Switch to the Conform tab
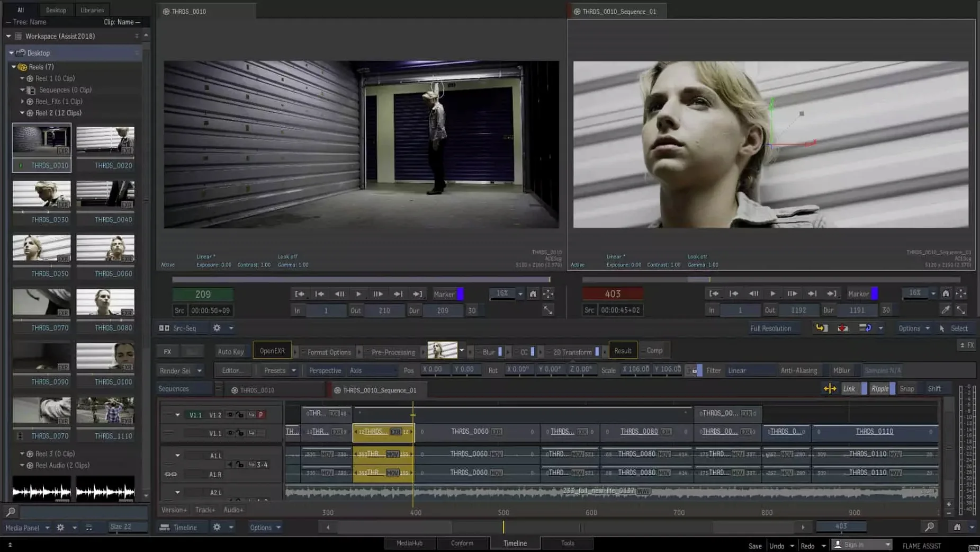 (x=462, y=543)
